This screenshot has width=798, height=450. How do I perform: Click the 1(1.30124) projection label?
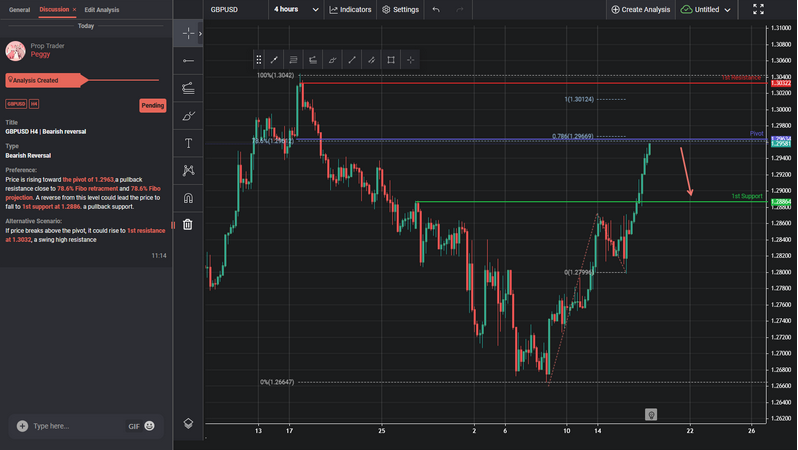click(579, 99)
